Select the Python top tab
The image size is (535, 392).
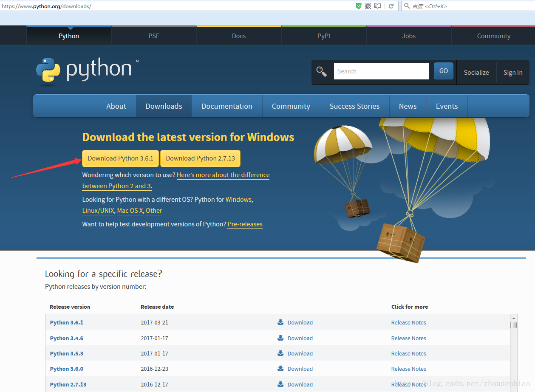pyautogui.click(x=69, y=36)
